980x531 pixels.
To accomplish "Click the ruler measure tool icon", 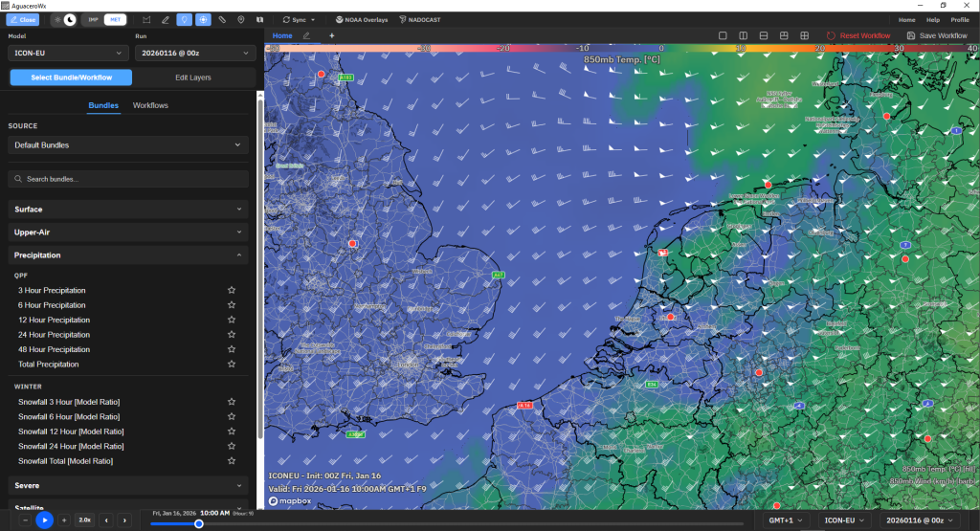I will (222, 20).
